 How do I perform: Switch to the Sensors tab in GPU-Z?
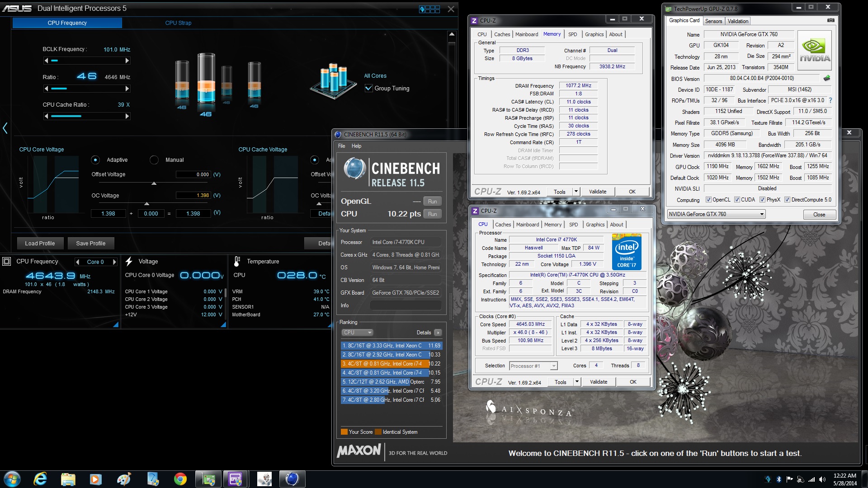coord(713,21)
